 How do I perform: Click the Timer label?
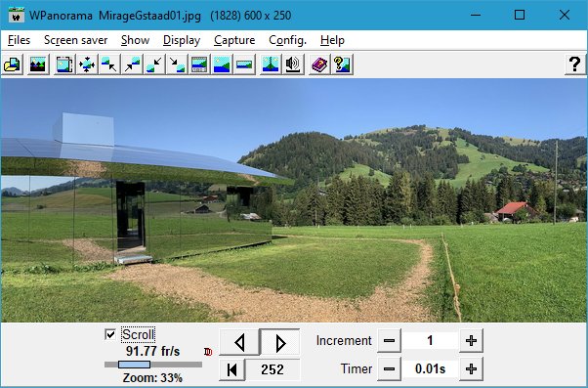pos(357,369)
